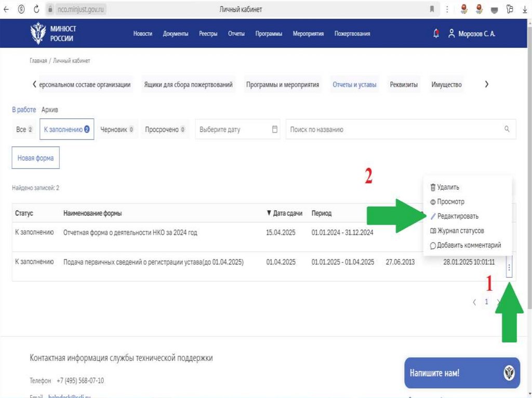Choose Удалить from the context menu
The width and height of the screenshot is (532, 398).
click(447, 187)
